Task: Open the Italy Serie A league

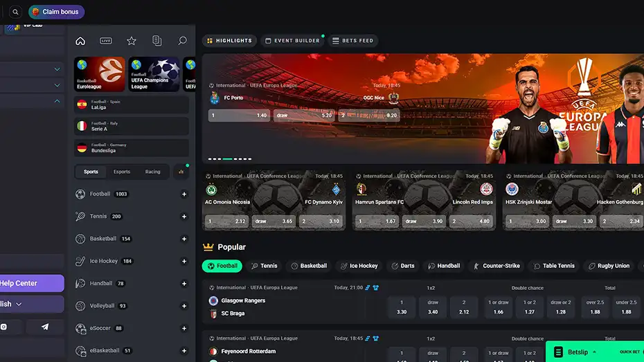Action: [132, 126]
